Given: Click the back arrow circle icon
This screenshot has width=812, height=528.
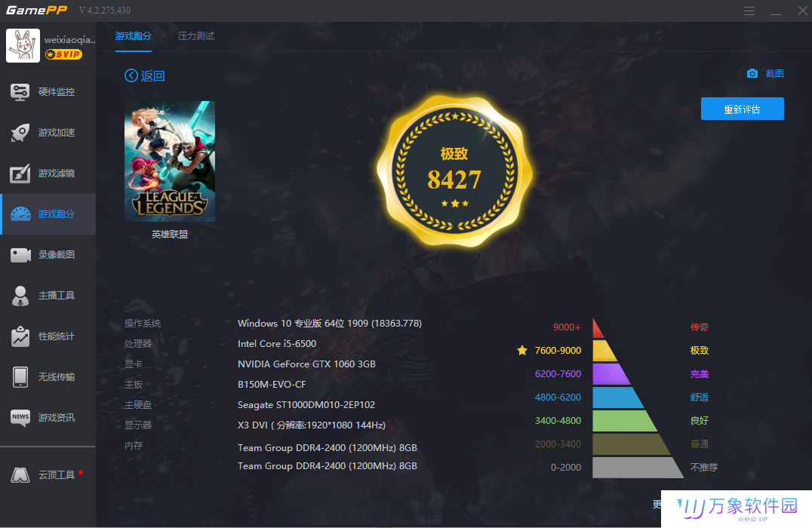Looking at the screenshot, I should point(131,75).
